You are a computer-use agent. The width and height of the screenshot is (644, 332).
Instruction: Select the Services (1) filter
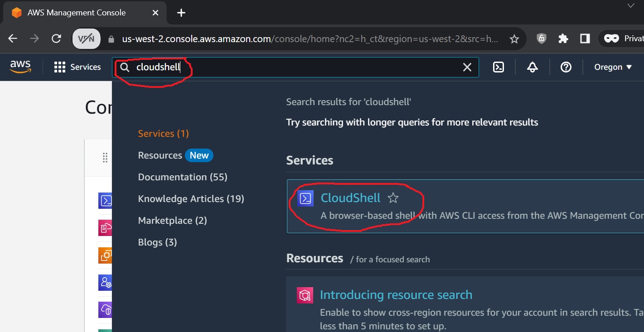click(x=163, y=134)
